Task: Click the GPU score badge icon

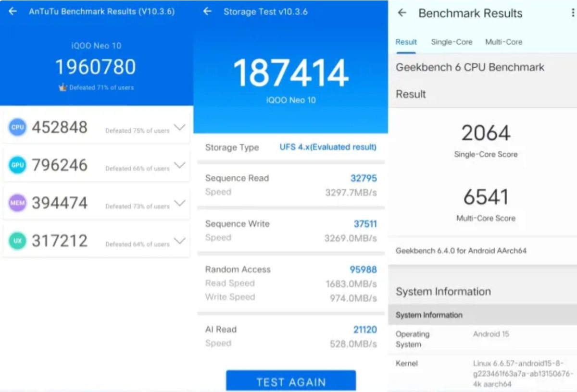Action: click(17, 165)
